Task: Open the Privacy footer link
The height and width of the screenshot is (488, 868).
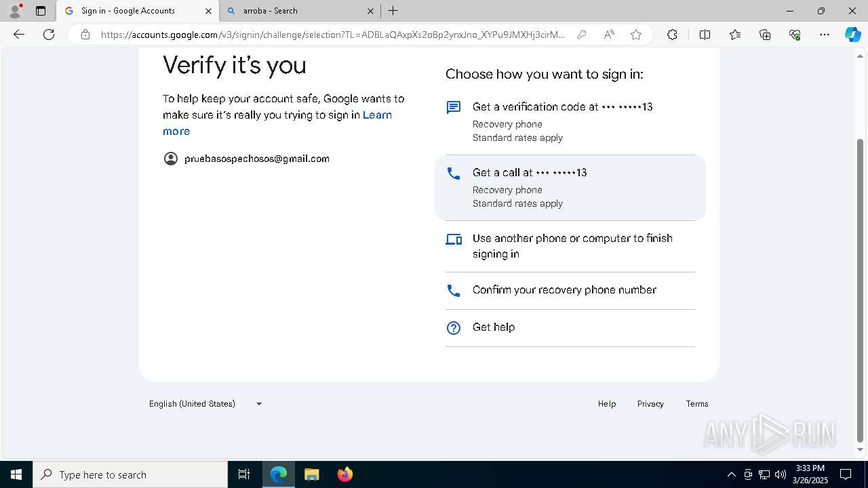Action: (x=650, y=404)
